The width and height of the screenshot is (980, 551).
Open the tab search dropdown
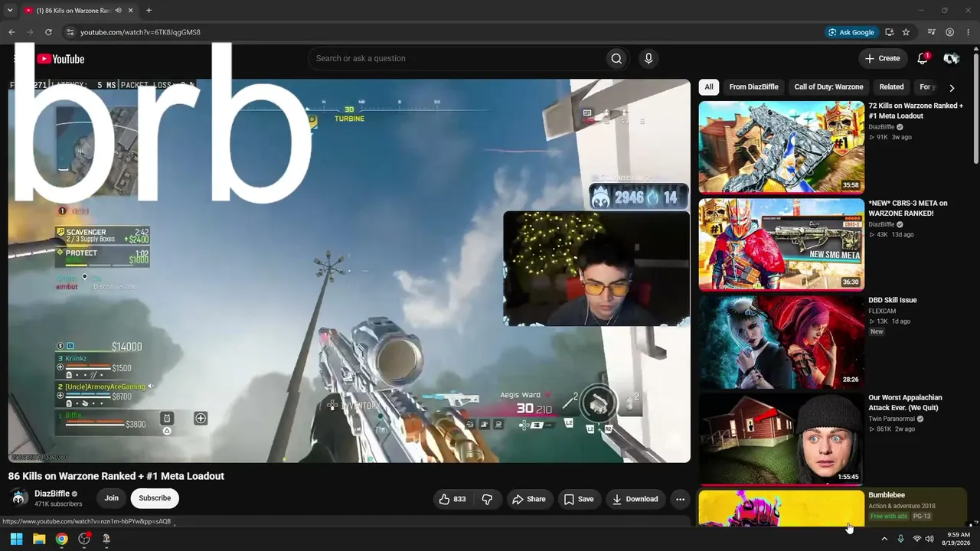tap(10, 11)
